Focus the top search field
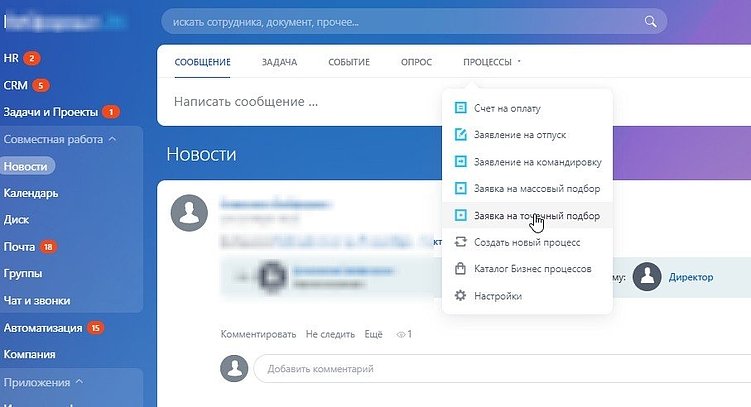 (414, 22)
